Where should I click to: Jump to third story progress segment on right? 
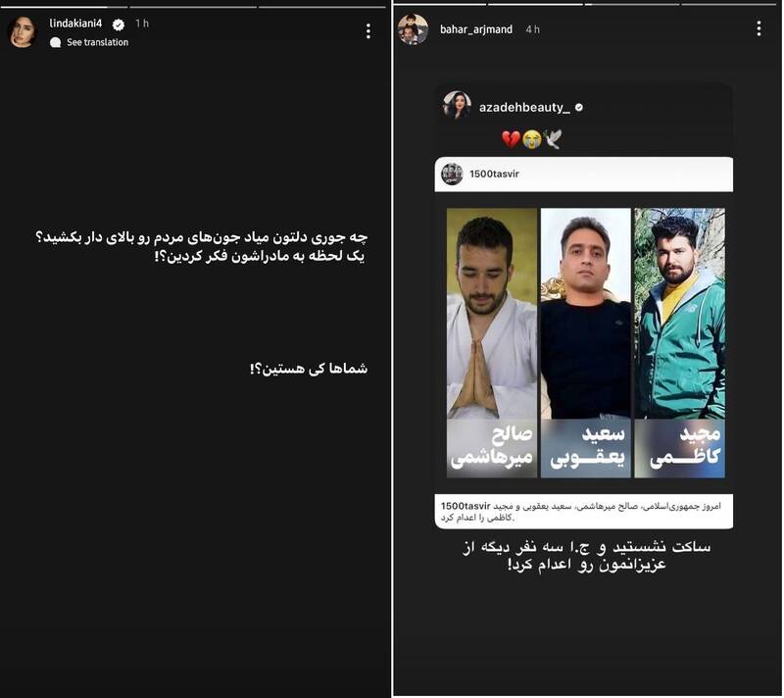click(x=632, y=4)
